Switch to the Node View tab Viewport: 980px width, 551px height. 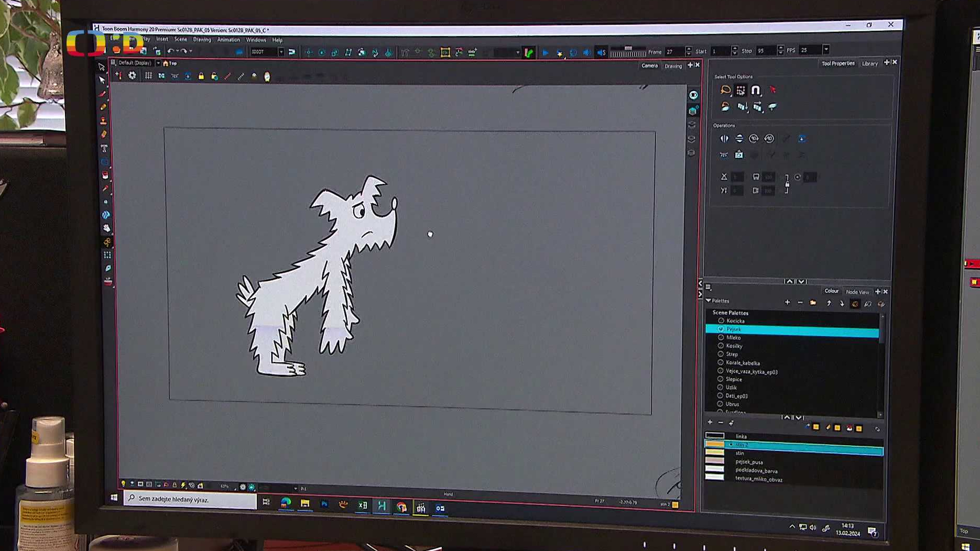pyautogui.click(x=857, y=292)
